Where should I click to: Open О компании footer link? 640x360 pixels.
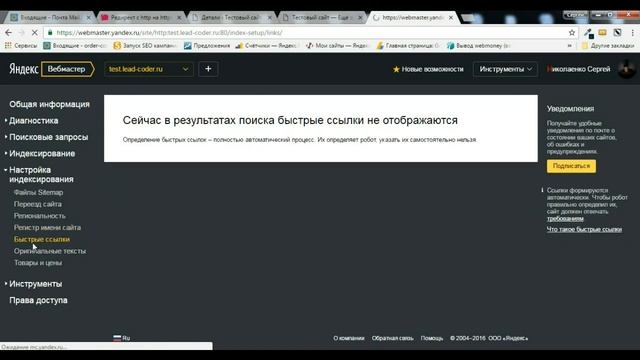point(349,338)
